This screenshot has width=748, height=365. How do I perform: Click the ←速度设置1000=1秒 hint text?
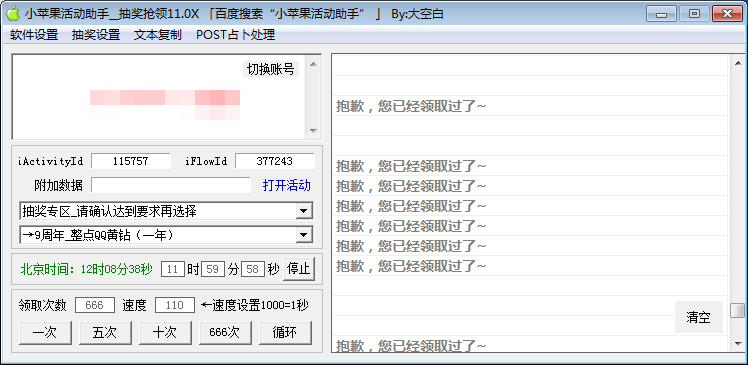pyautogui.click(x=255, y=305)
